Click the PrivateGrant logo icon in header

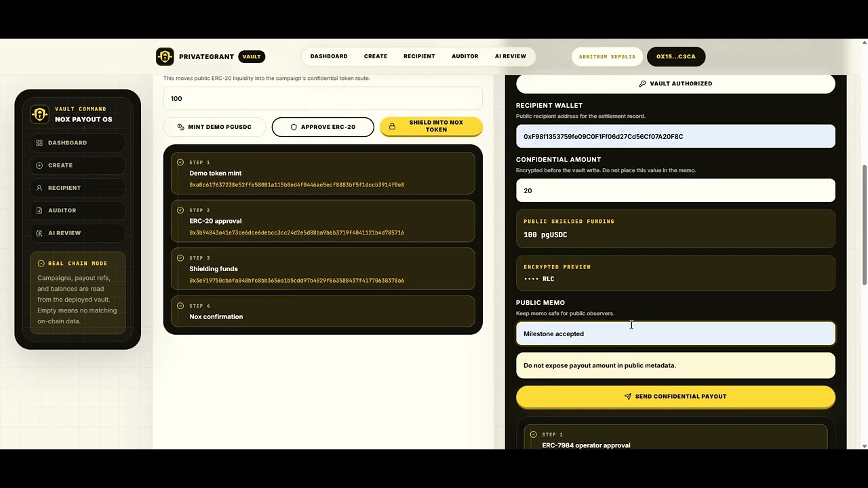coord(165,56)
